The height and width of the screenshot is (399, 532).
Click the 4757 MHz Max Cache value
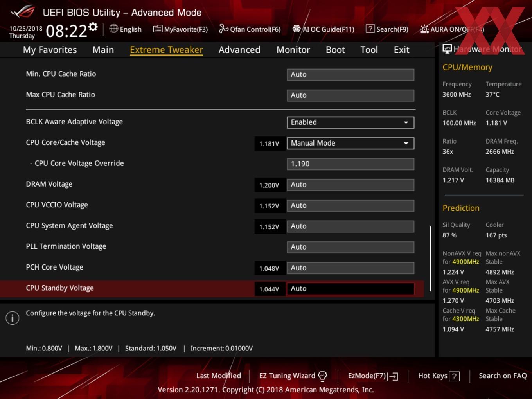tap(500, 329)
